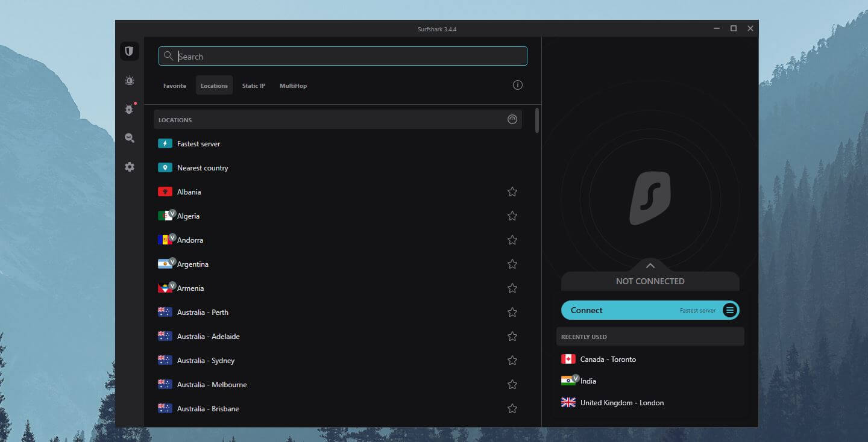This screenshot has width=868, height=442.
Task: Click the Fastest server lightning icon
Action: [x=165, y=143]
